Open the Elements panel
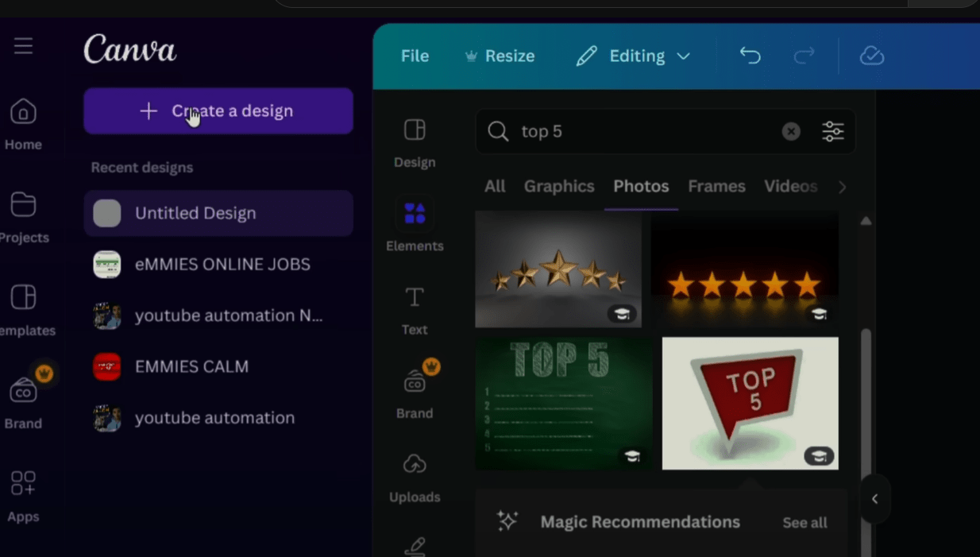Viewport: 980px width, 557px height. click(x=415, y=225)
